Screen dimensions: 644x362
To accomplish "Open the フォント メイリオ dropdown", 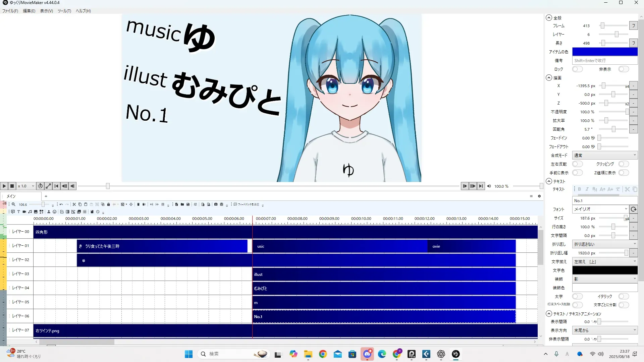I will click(x=600, y=209).
